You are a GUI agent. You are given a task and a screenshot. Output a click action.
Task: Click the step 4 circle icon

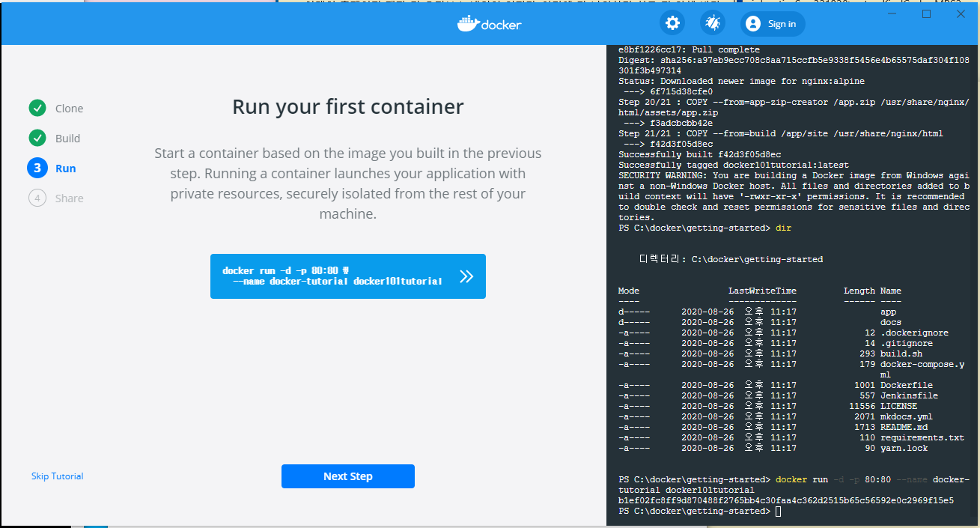[x=37, y=198]
